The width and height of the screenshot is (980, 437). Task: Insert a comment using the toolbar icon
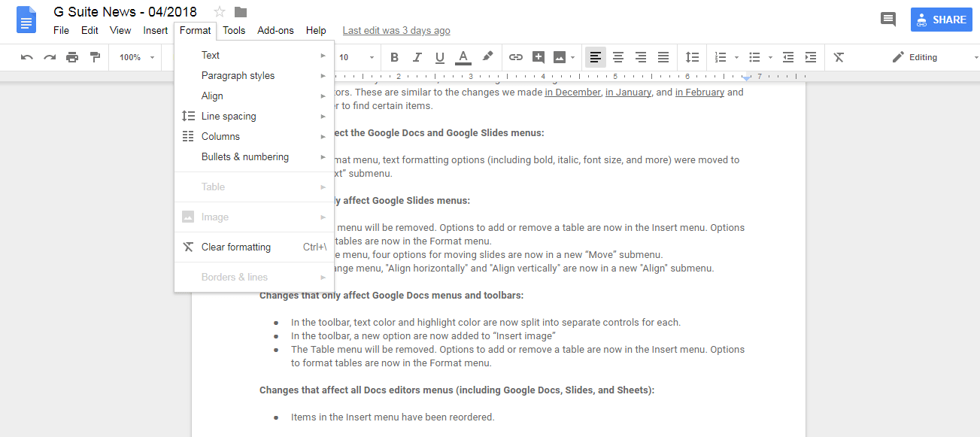click(538, 56)
